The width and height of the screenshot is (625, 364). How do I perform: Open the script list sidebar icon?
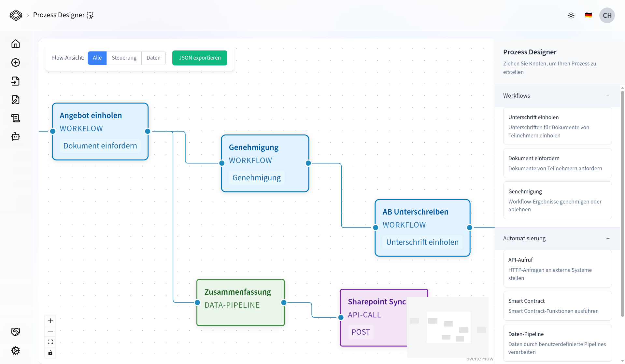16,118
